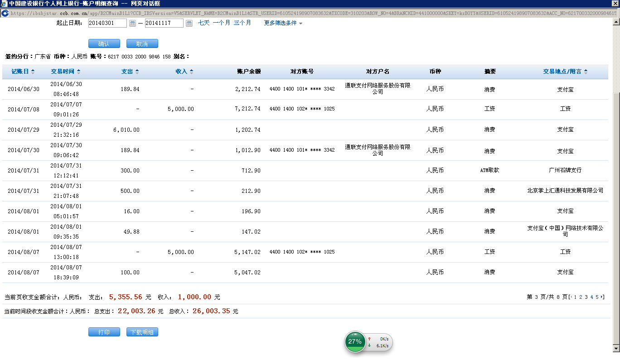This screenshot has width=620, height=364.
Task: Click into the start date field 20140301
Action: coord(107,23)
